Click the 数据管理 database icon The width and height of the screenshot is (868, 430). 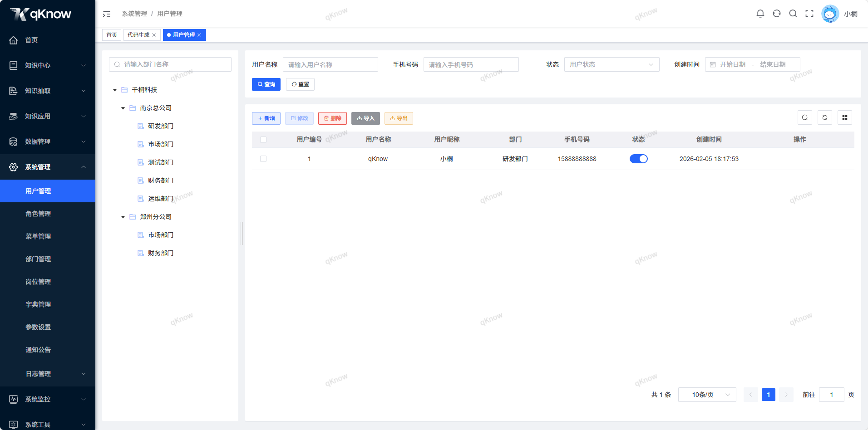point(14,142)
